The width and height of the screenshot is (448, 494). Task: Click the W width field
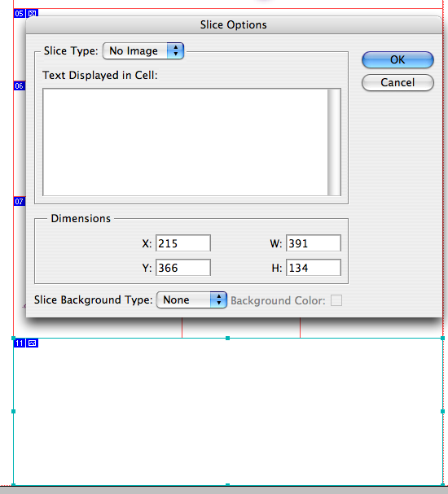(x=314, y=243)
